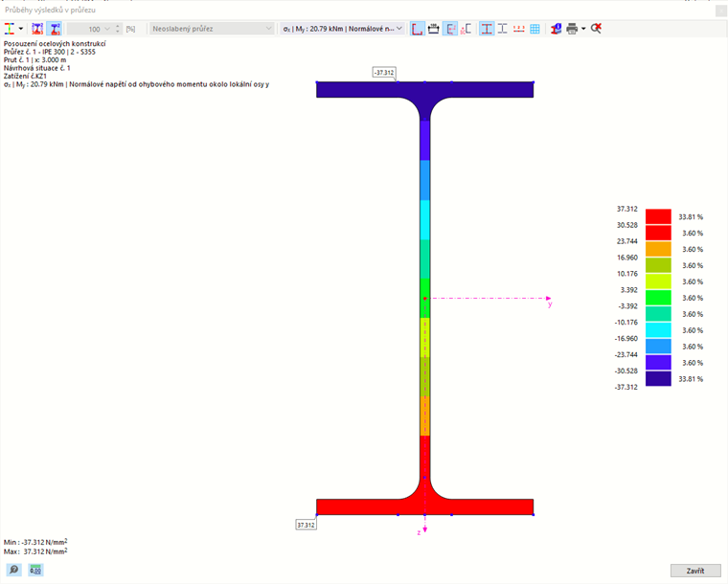Toggle the highlighted red I-section icon
The width and height of the screenshot is (728, 584).
(486, 29)
